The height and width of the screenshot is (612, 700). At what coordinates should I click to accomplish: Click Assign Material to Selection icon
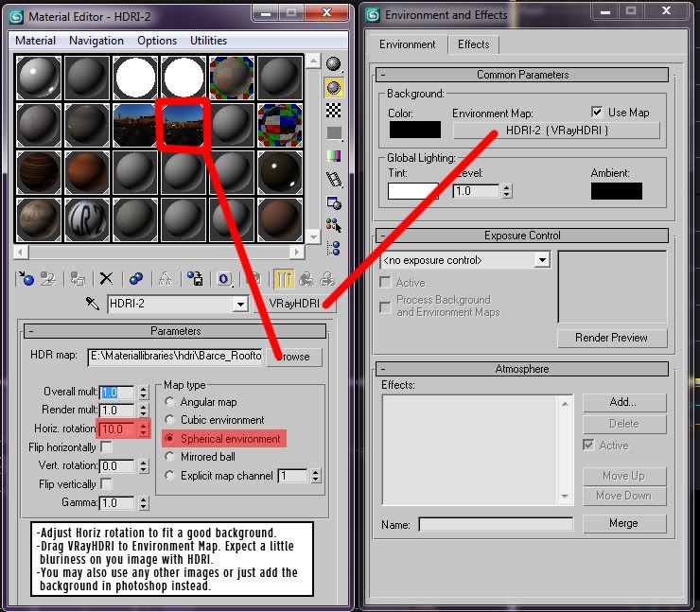tap(78, 278)
